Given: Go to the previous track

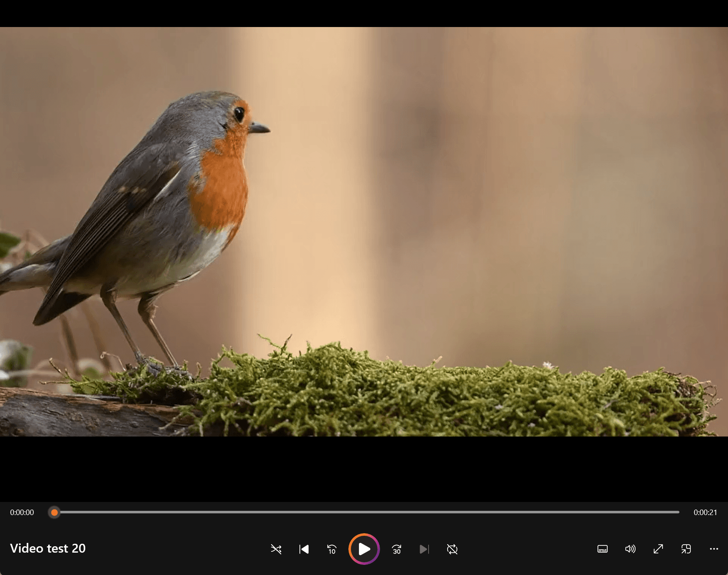Looking at the screenshot, I should (304, 549).
